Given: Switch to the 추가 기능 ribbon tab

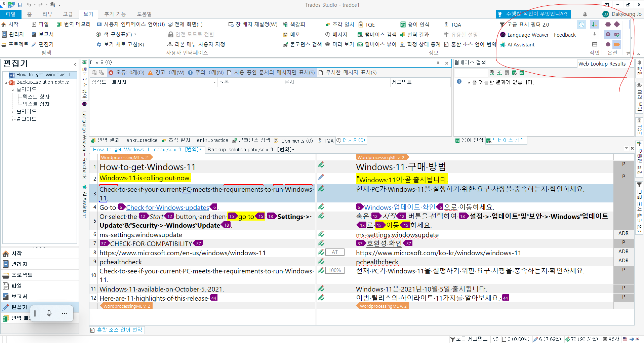Looking at the screenshot, I should click(115, 14).
